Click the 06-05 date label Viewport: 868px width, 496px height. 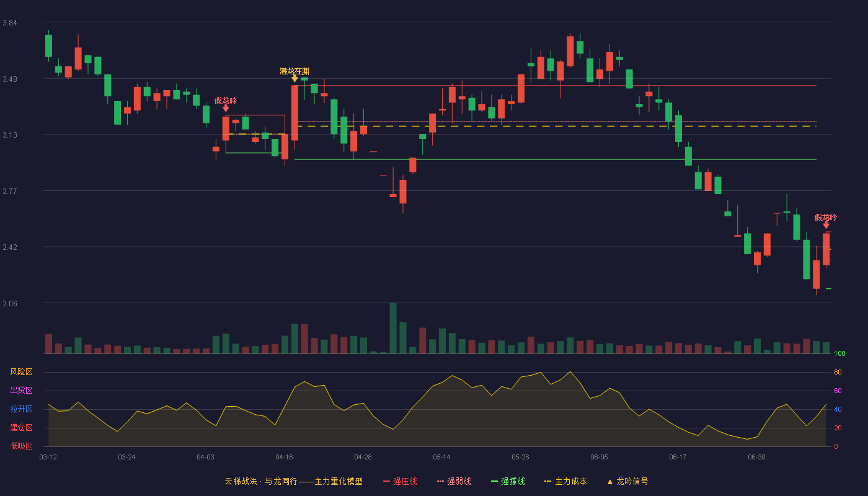[x=599, y=457]
